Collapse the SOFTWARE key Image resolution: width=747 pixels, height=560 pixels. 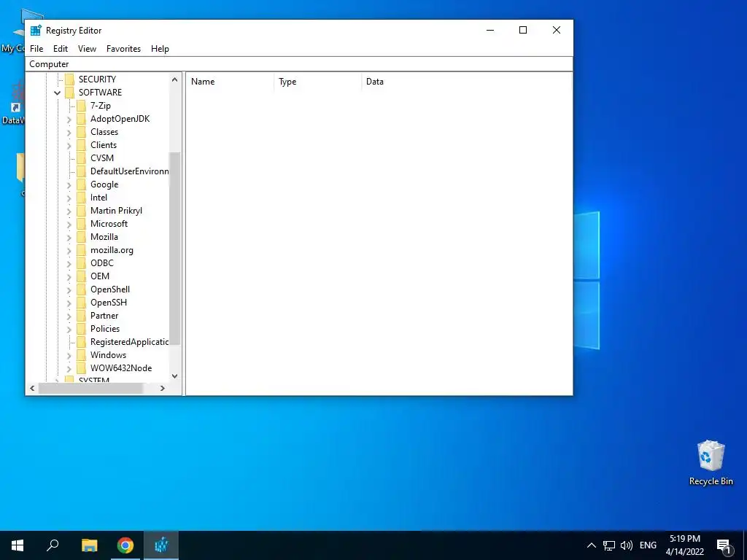tap(57, 93)
